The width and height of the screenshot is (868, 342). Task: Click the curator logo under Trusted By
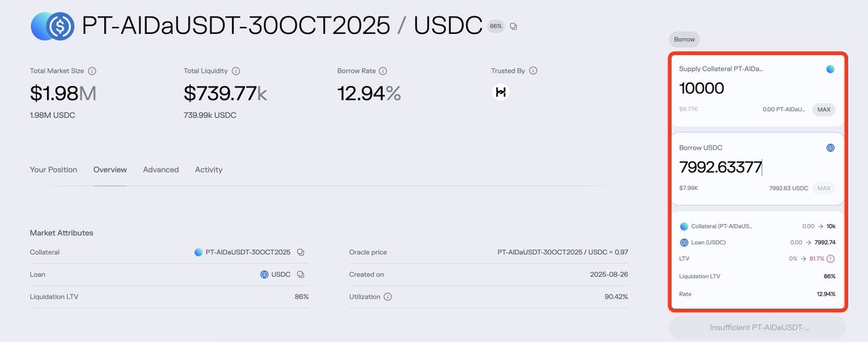click(500, 92)
